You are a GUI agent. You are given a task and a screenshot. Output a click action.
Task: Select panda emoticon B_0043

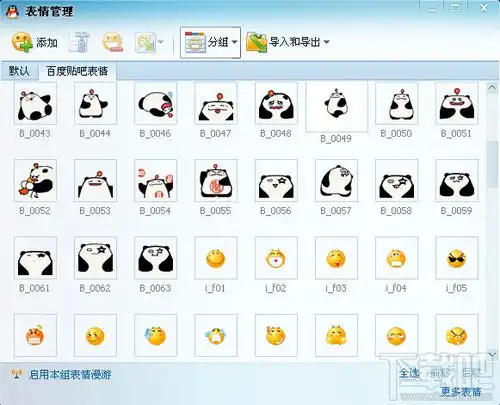[x=35, y=104]
